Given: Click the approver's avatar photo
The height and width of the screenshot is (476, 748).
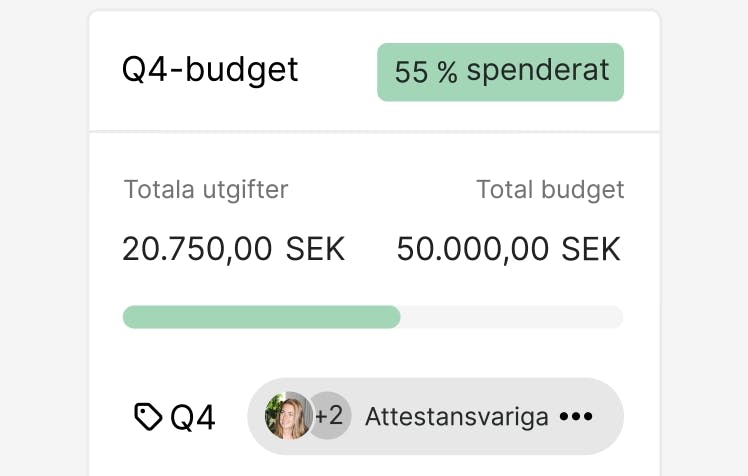Looking at the screenshot, I should coord(284,416).
